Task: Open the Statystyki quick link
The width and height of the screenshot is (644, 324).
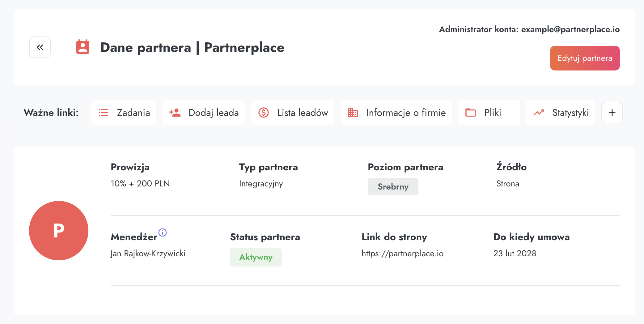Action: (570, 113)
